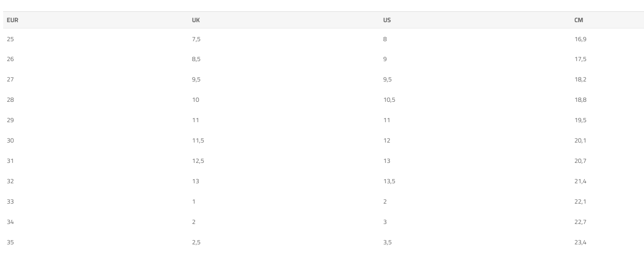Select US size 10,5 cell

[x=389, y=100]
